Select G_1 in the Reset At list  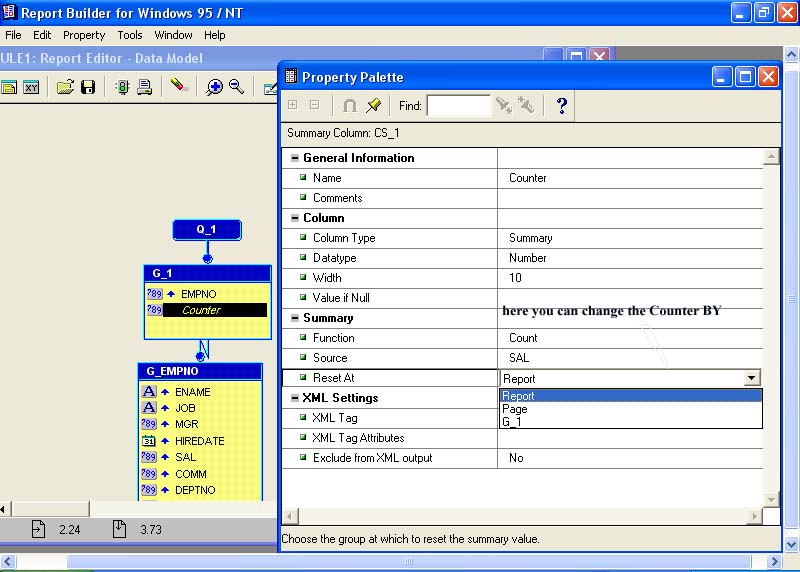[511, 422]
